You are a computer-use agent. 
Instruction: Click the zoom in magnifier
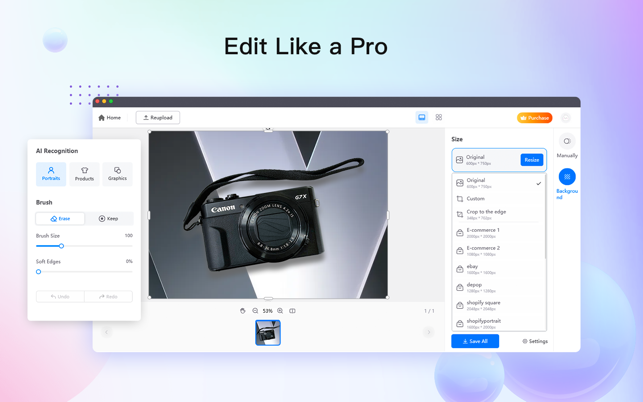(280, 311)
